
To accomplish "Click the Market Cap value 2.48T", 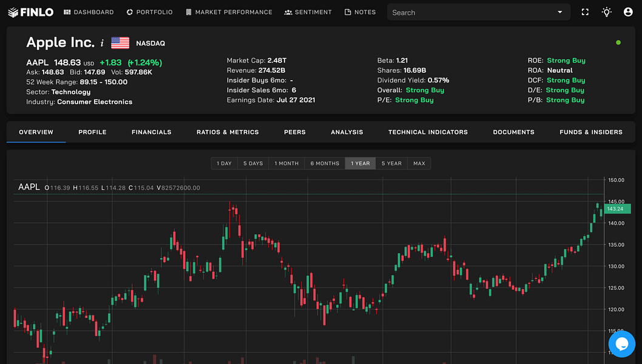I will 277,60.
